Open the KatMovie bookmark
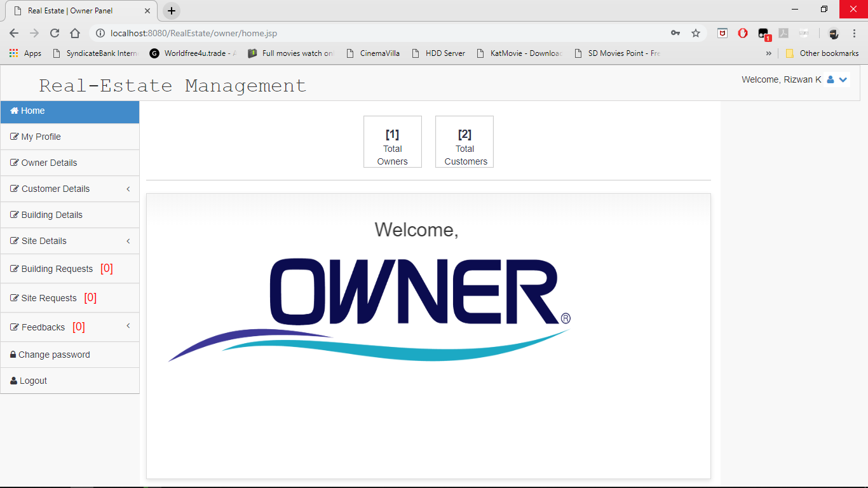The image size is (868, 488). click(x=520, y=53)
